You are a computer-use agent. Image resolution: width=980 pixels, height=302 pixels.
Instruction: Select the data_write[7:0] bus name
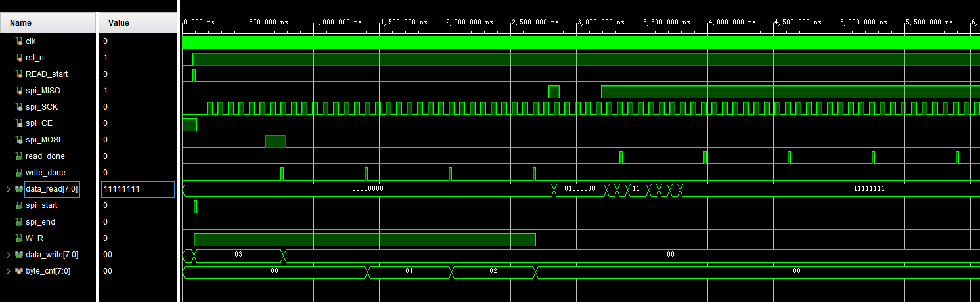[52, 255]
